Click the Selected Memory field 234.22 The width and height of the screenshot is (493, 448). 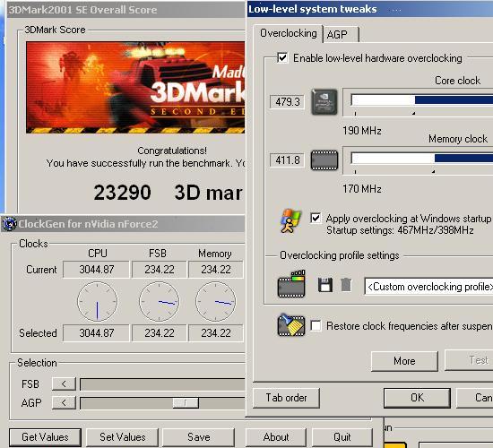pos(216,333)
